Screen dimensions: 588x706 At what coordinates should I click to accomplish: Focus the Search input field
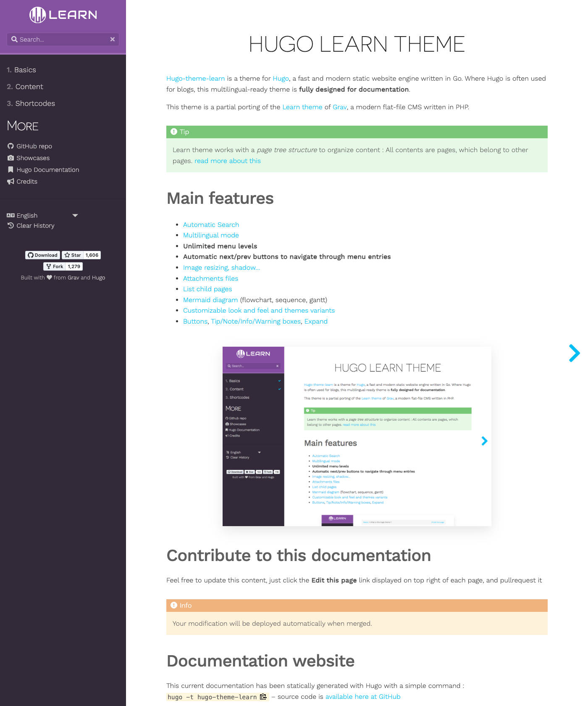(63, 40)
